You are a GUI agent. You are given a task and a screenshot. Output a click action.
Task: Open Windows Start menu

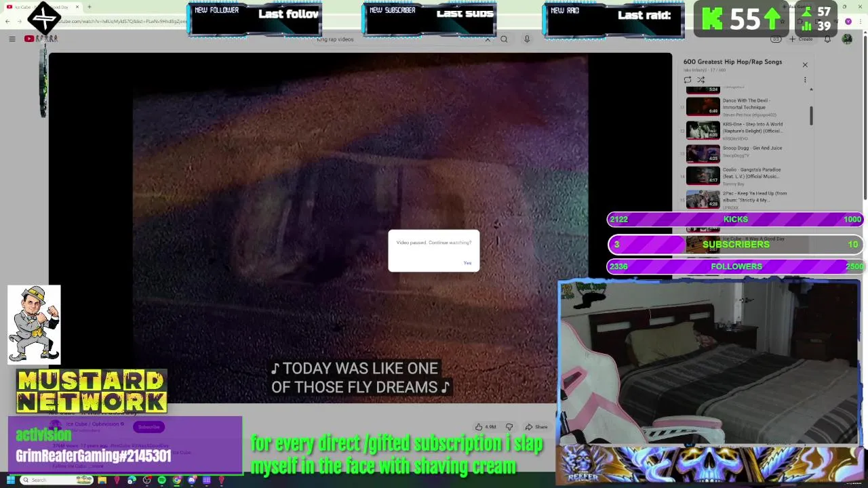[10, 480]
